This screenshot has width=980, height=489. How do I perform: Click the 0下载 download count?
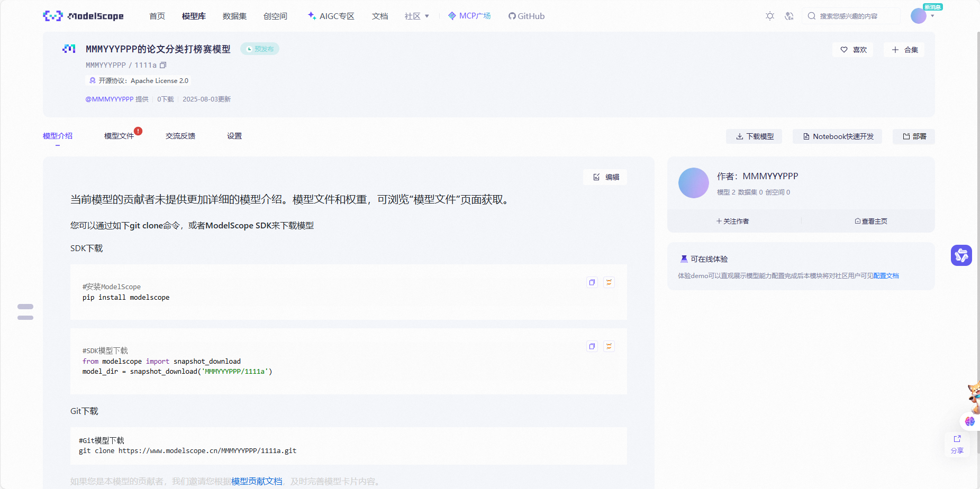(x=166, y=99)
